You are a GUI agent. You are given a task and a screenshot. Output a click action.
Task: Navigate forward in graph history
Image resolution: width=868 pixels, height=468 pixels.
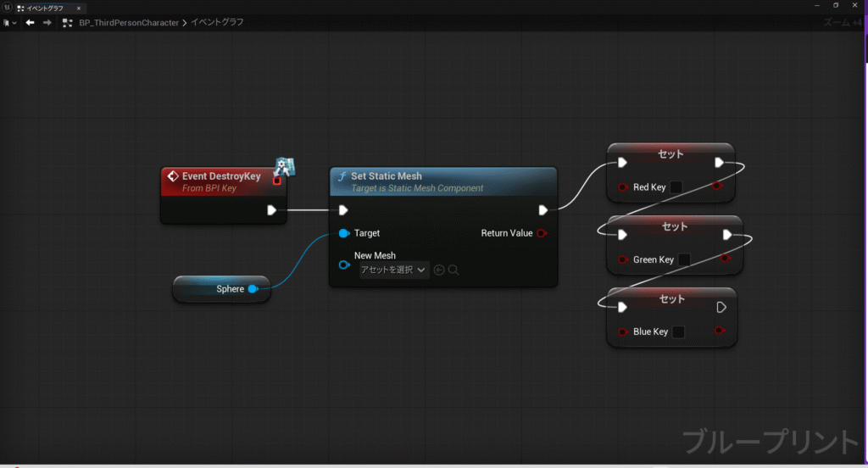[x=47, y=23]
